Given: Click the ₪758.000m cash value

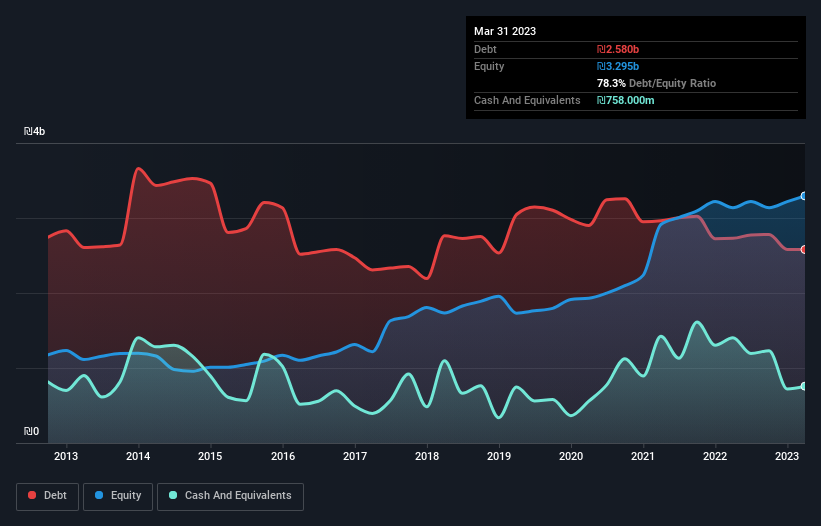Looking at the screenshot, I should (626, 100).
